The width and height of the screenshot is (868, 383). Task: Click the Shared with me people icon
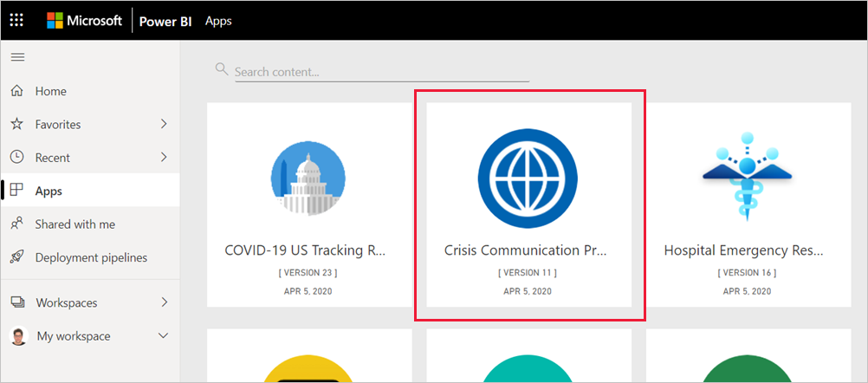coord(17,224)
